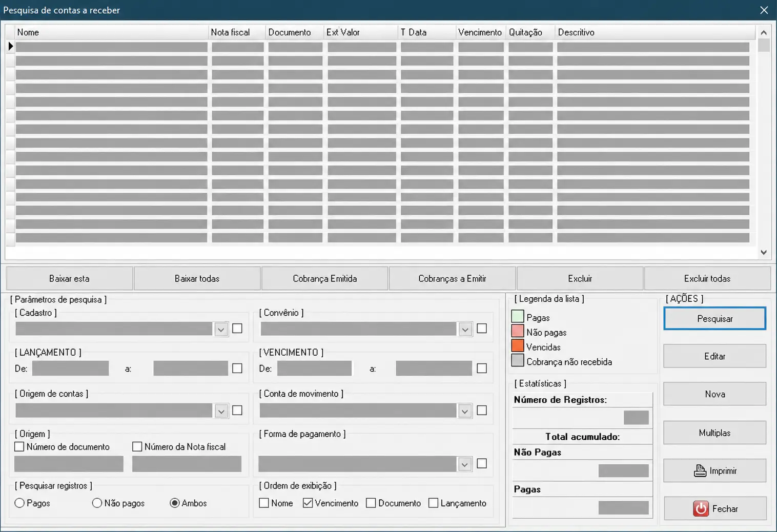Open the Conta de movimento dropdown
The width and height of the screenshot is (777, 532).
tap(465, 411)
